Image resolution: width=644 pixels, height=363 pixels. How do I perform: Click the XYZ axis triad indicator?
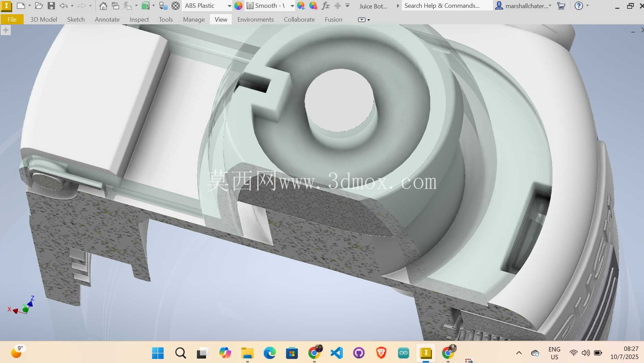pos(22,305)
